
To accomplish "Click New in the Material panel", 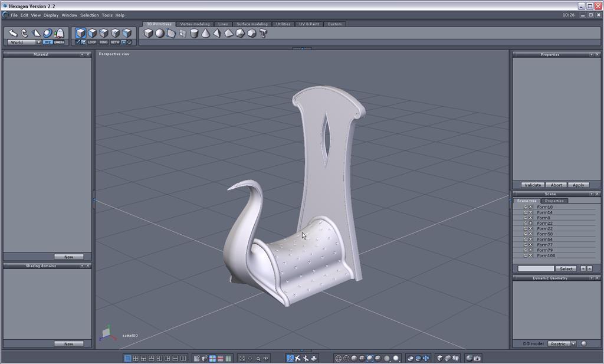I will [68, 257].
